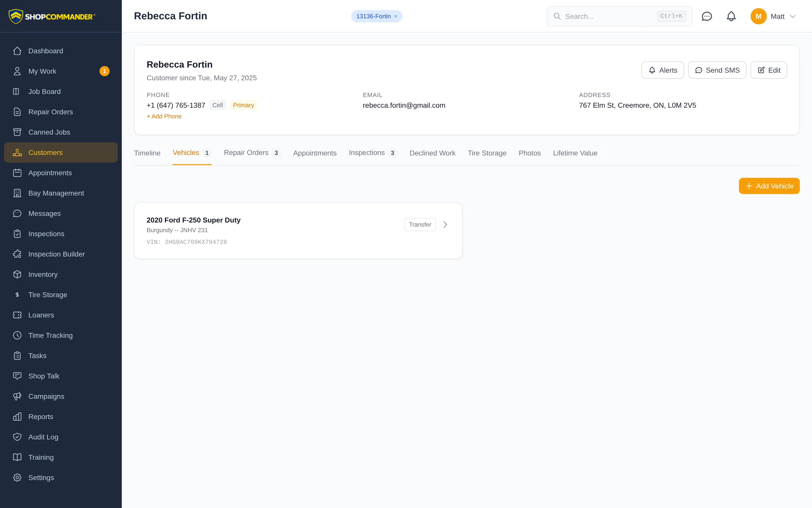Open the Dashboard home icon
This screenshot has height=508, width=812.
click(17, 51)
